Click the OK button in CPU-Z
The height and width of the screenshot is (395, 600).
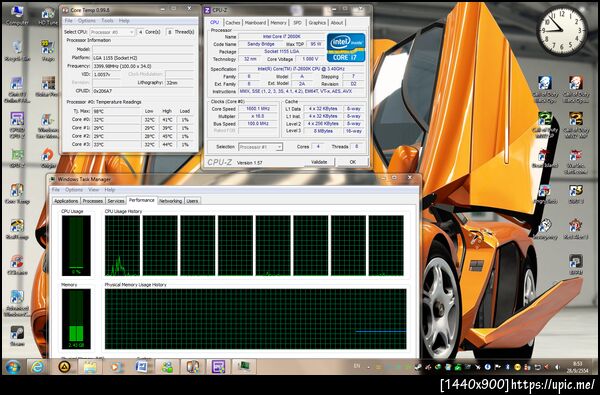352,162
